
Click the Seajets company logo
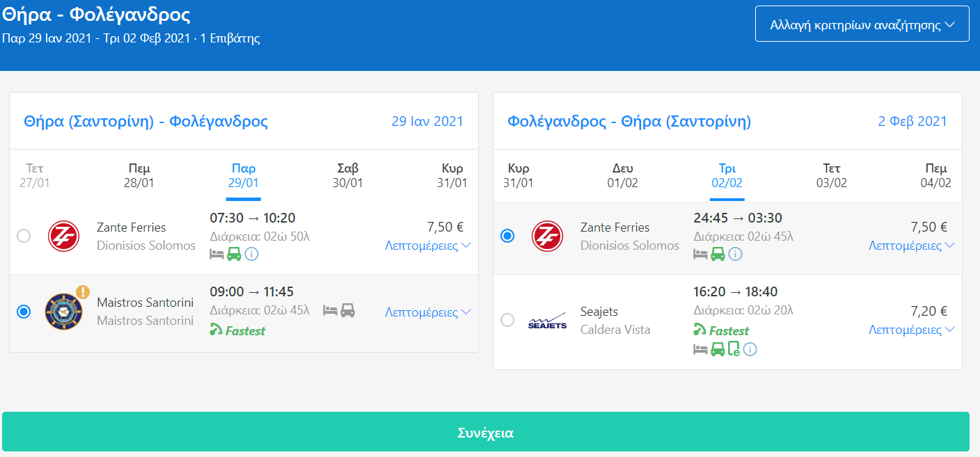coord(547,321)
